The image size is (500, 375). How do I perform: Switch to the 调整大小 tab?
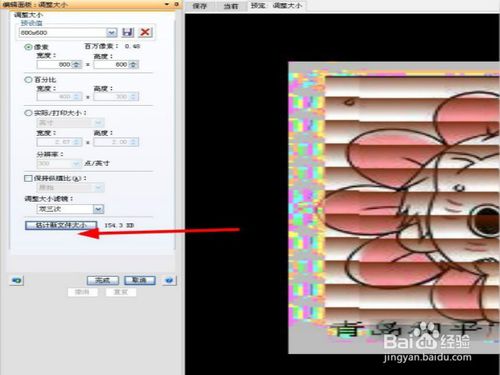click(287, 6)
